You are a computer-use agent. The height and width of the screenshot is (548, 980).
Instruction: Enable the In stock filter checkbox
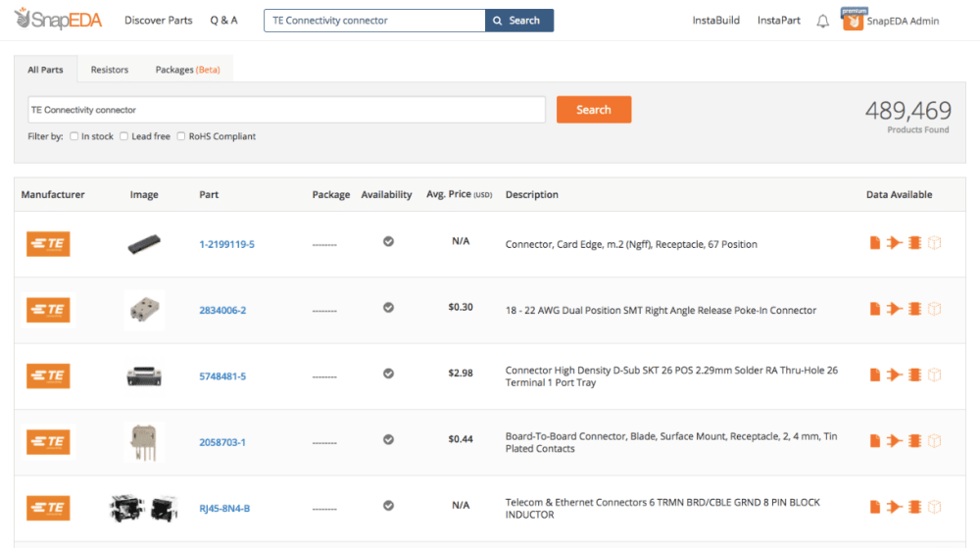74,136
